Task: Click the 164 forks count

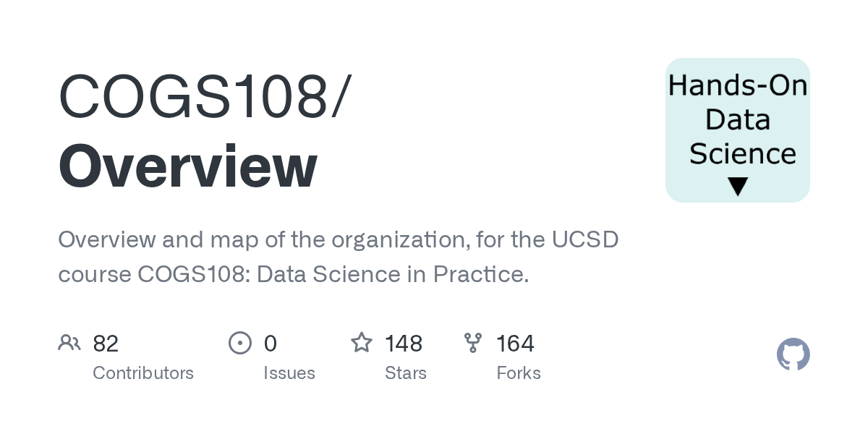Action: point(515,343)
